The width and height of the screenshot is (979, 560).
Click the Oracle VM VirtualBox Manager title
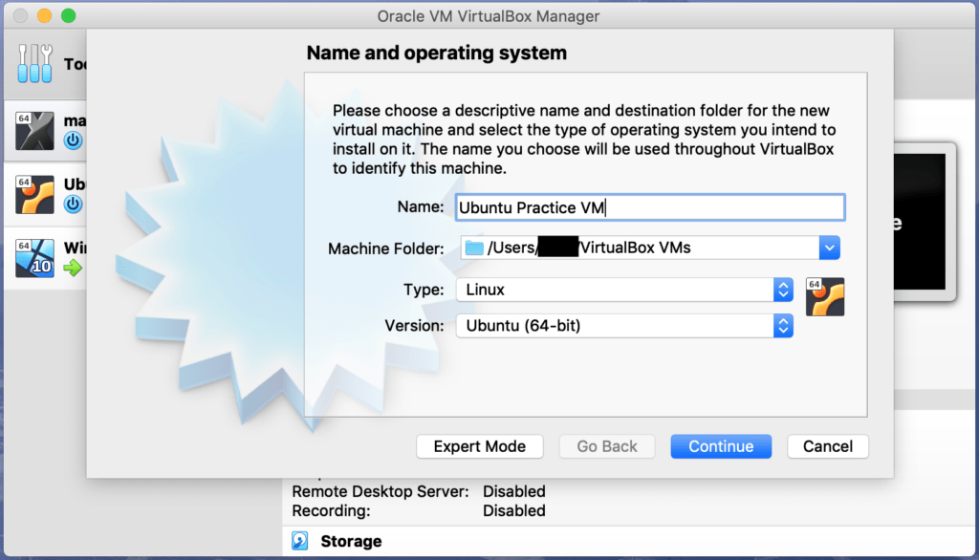pyautogui.click(x=489, y=16)
